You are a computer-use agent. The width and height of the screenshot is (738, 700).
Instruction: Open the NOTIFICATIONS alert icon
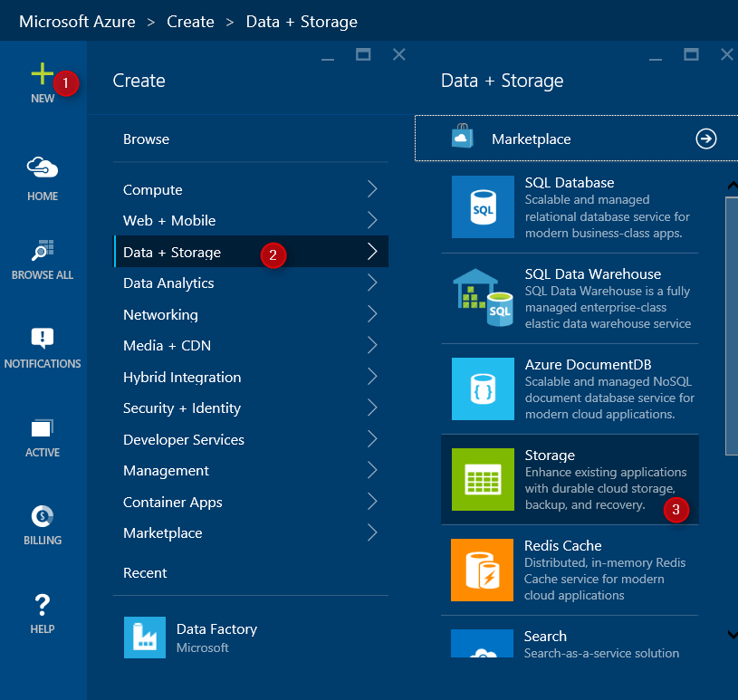coord(43,338)
